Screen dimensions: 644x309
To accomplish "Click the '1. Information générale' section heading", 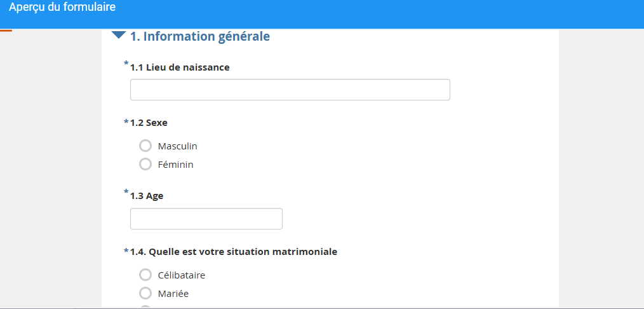I will pyautogui.click(x=200, y=36).
